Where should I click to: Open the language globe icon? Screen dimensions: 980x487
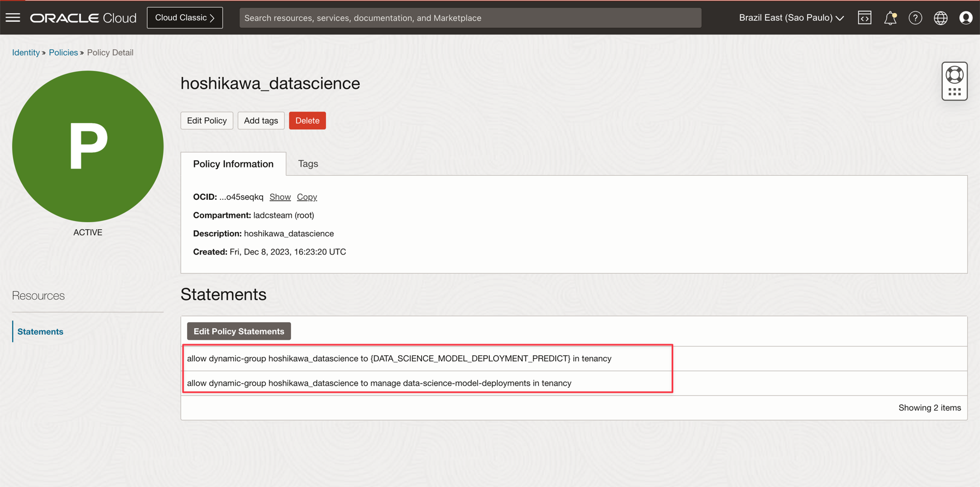click(x=941, y=18)
